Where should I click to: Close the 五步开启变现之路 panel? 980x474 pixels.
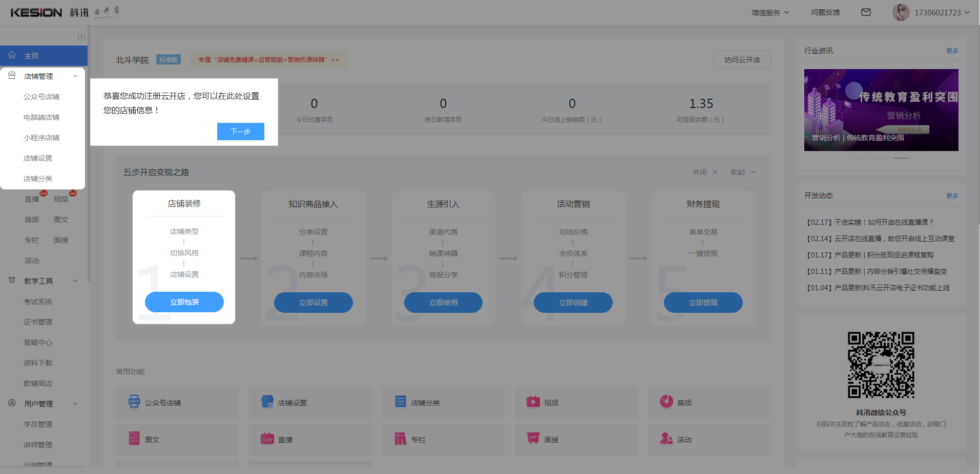(705, 172)
